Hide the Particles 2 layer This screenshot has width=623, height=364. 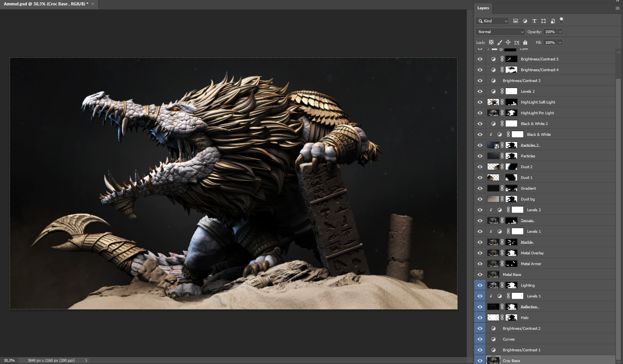[480, 145]
